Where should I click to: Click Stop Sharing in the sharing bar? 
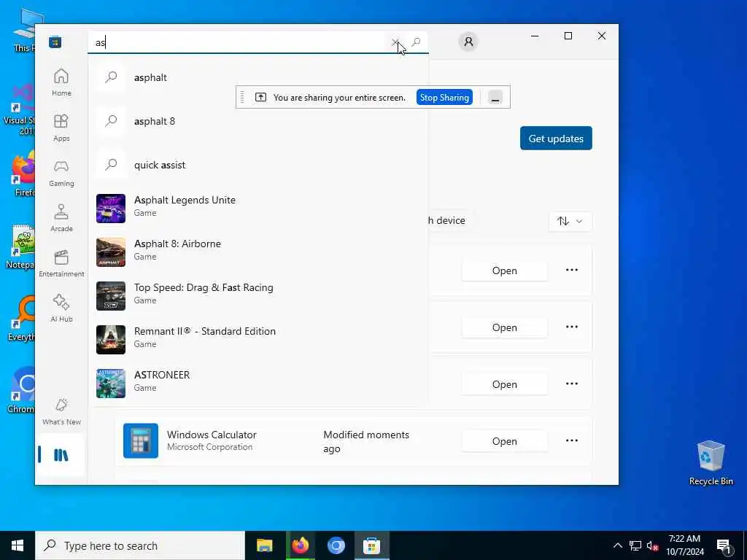[x=444, y=97]
